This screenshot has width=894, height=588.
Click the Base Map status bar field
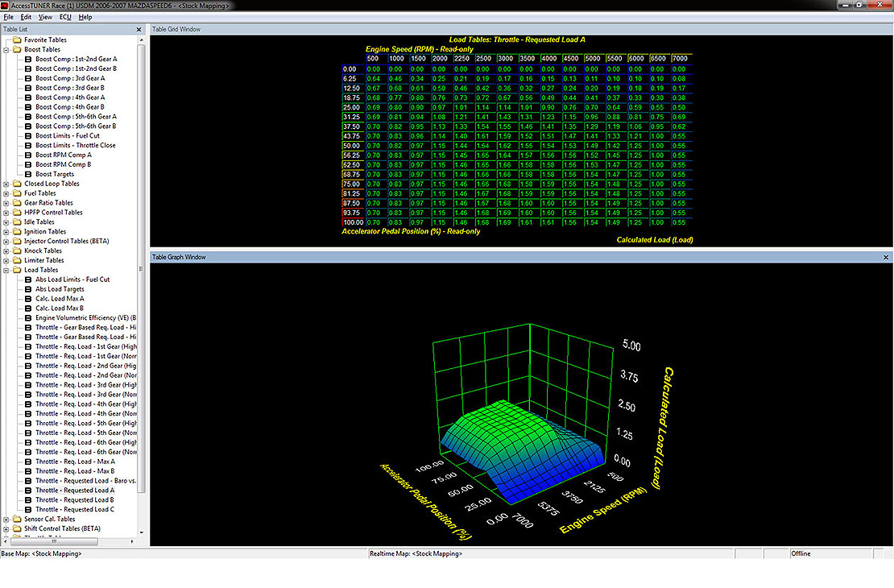point(184,554)
